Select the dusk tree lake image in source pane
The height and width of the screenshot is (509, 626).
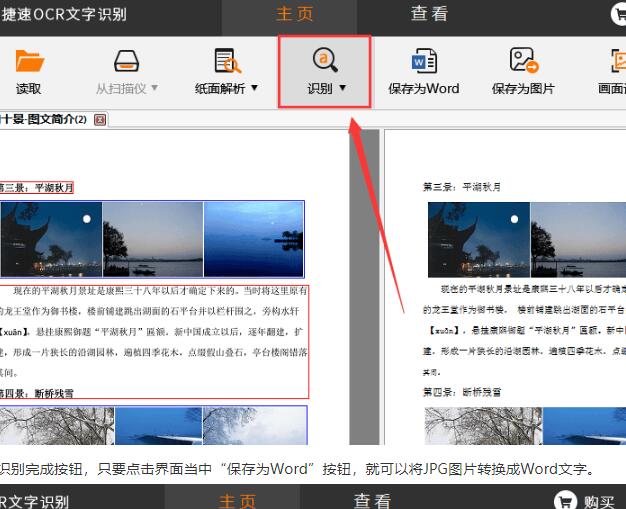[153, 239]
